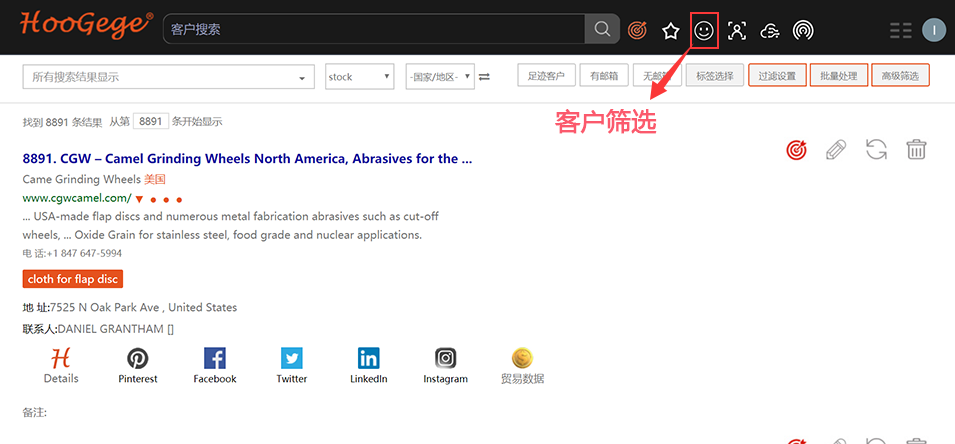Click the cloth for flap disc tag
The height and width of the screenshot is (444, 955).
coord(72,279)
